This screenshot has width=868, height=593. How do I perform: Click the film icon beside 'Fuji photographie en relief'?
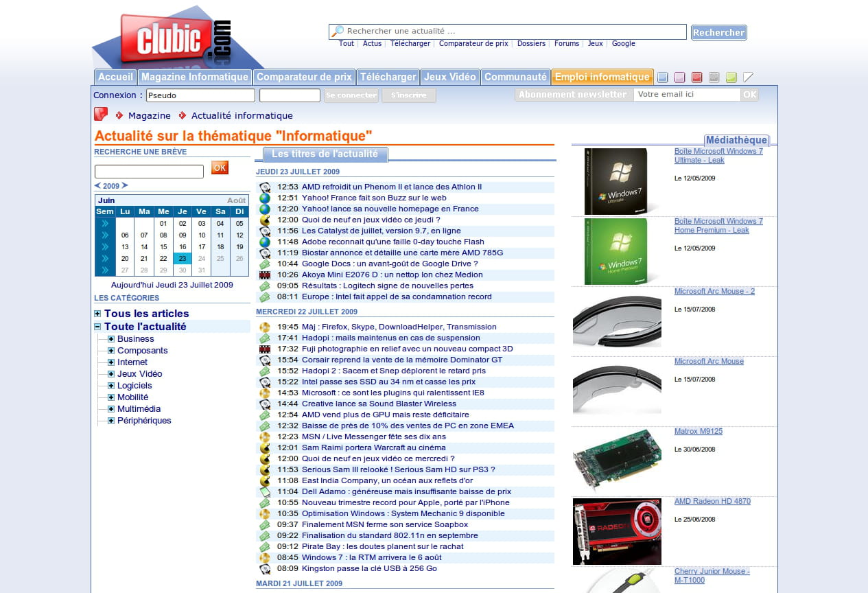(265, 349)
